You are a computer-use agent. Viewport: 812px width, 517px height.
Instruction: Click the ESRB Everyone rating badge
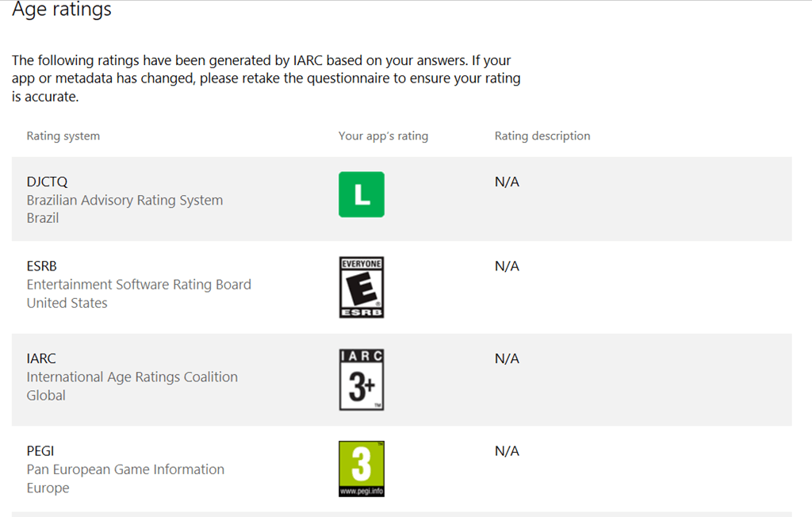coord(361,287)
